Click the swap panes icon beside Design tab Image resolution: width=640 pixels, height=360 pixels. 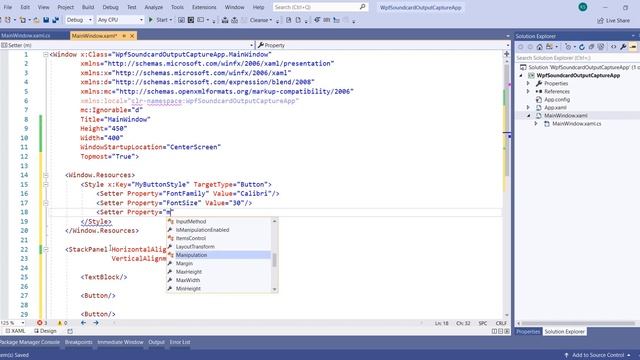click(x=70, y=331)
